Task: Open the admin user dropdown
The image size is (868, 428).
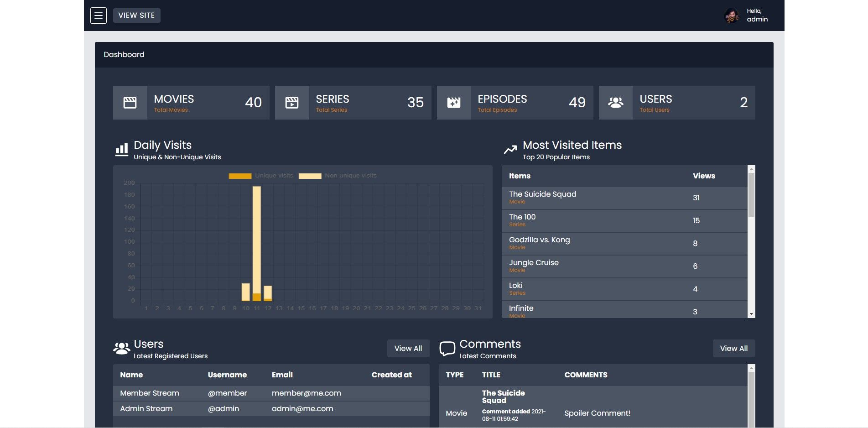Action: [x=757, y=16]
